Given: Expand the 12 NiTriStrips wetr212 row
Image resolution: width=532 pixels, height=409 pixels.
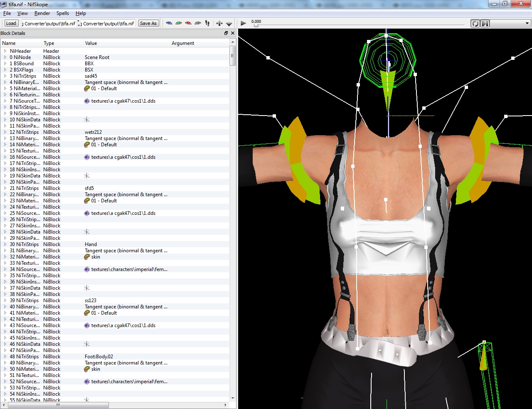Looking at the screenshot, I should pos(5,132).
